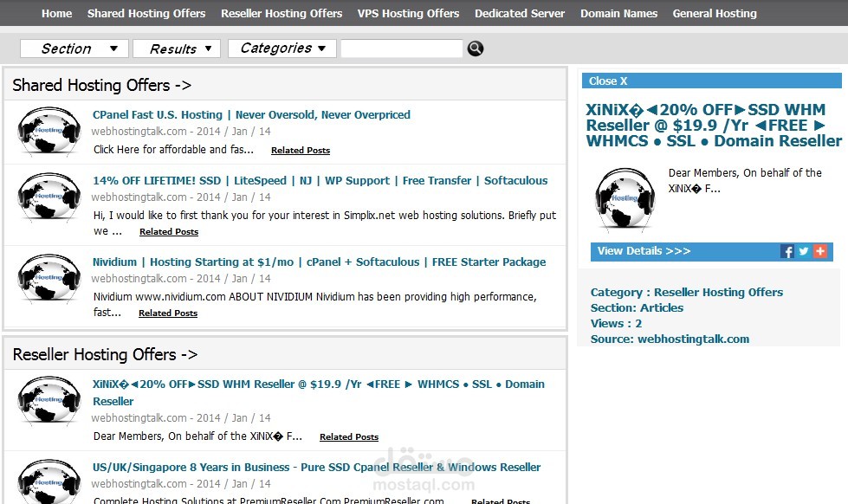848x504 pixels.
Task: Open XiNiX 20% OFF link in Reseller list
Action: (x=319, y=392)
